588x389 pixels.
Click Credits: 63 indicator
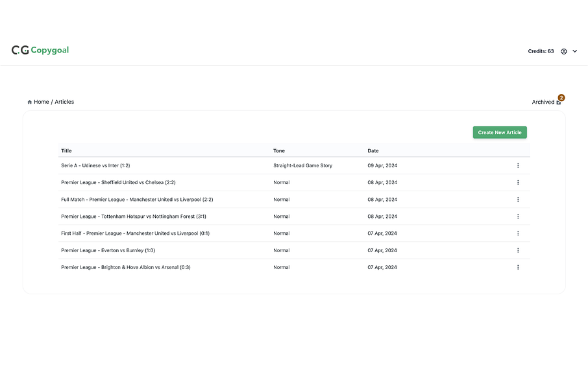(x=541, y=51)
